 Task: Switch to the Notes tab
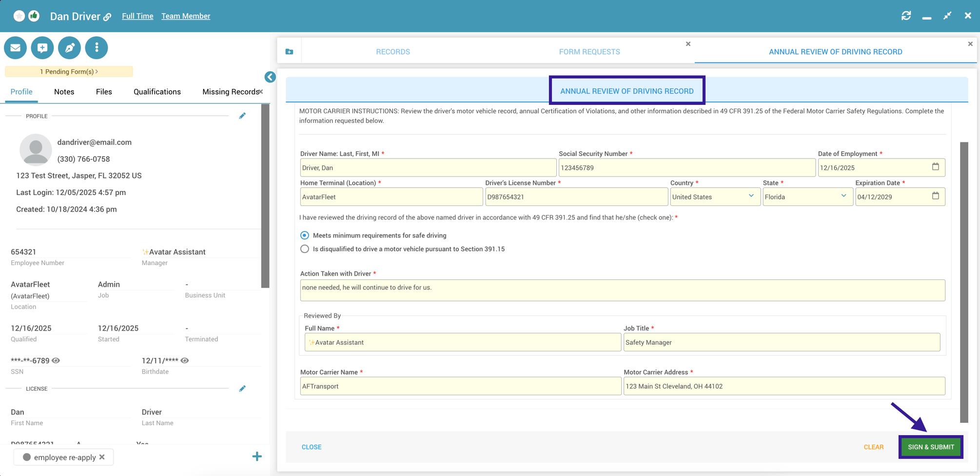point(64,92)
